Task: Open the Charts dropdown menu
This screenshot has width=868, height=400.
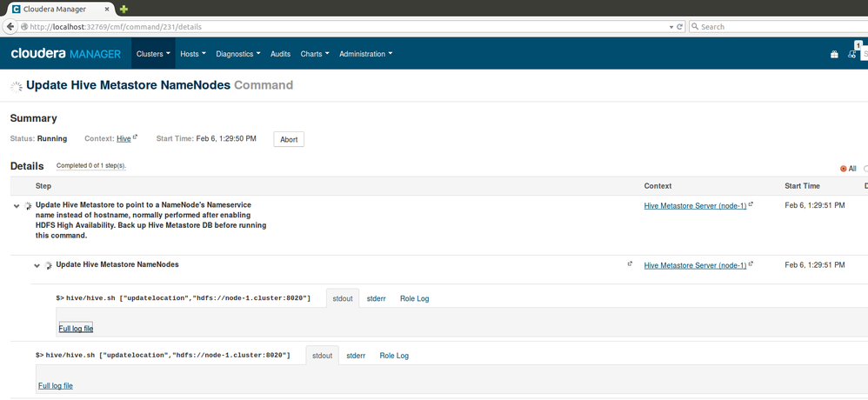Action: pyautogui.click(x=315, y=54)
